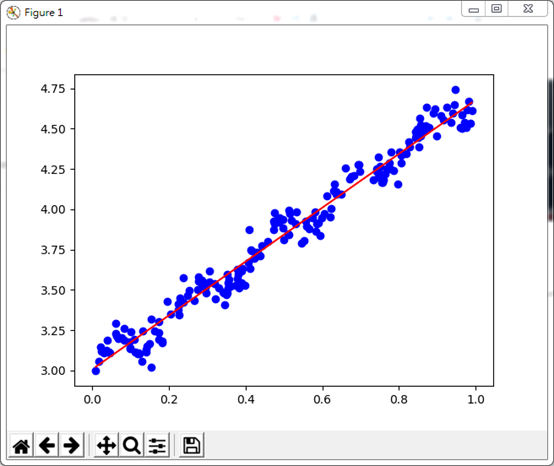Image resolution: width=554 pixels, height=466 pixels.
Task: Click the 4.50 y-axis tick label
Action: click(53, 129)
